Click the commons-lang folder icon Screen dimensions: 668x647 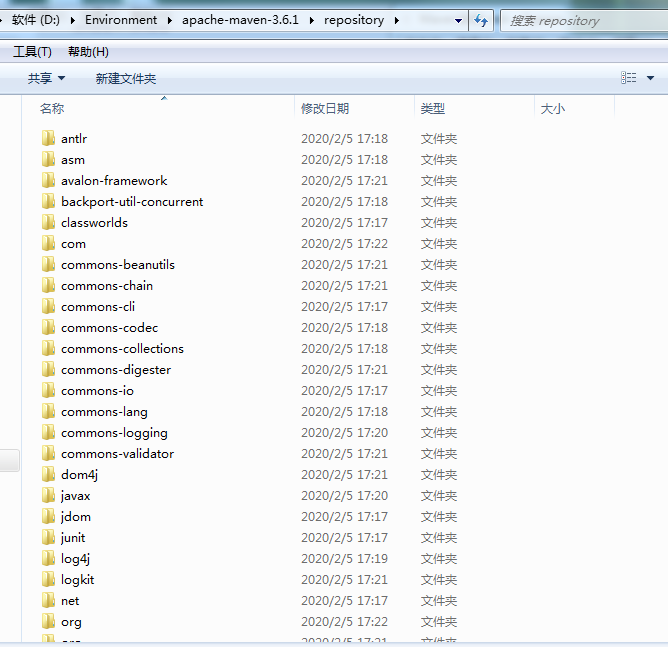pos(48,411)
